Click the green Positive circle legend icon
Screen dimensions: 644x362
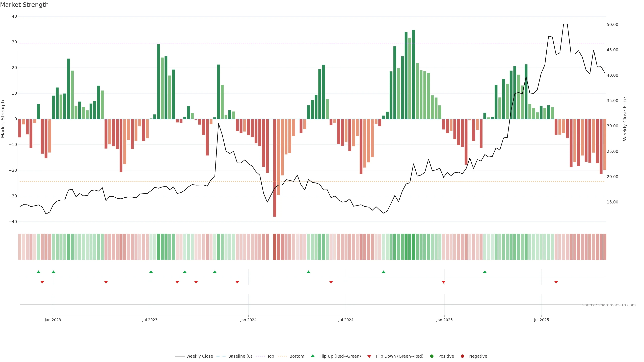pos(432,356)
